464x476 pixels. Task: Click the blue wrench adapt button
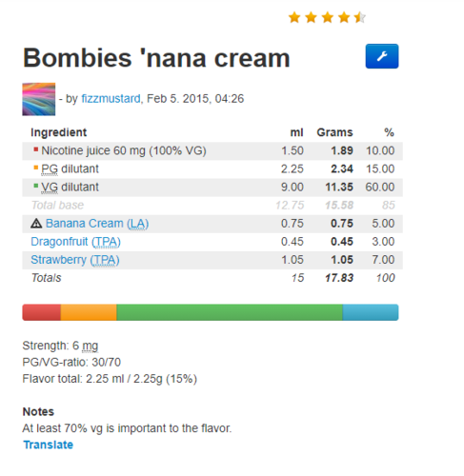click(x=382, y=56)
